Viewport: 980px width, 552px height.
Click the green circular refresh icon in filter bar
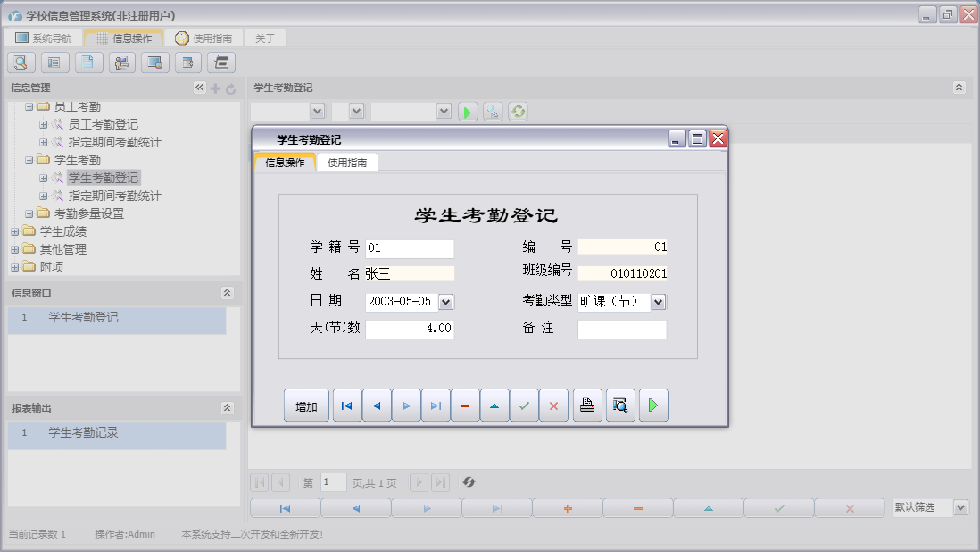[x=518, y=112]
